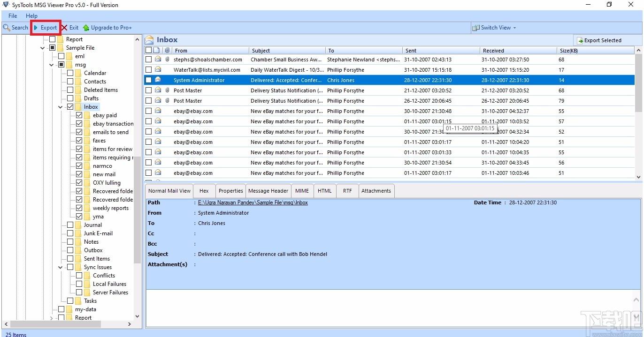The image size is (644, 337).
Task: Tick the checkbox for Post Master's first email
Action: coord(148,90)
